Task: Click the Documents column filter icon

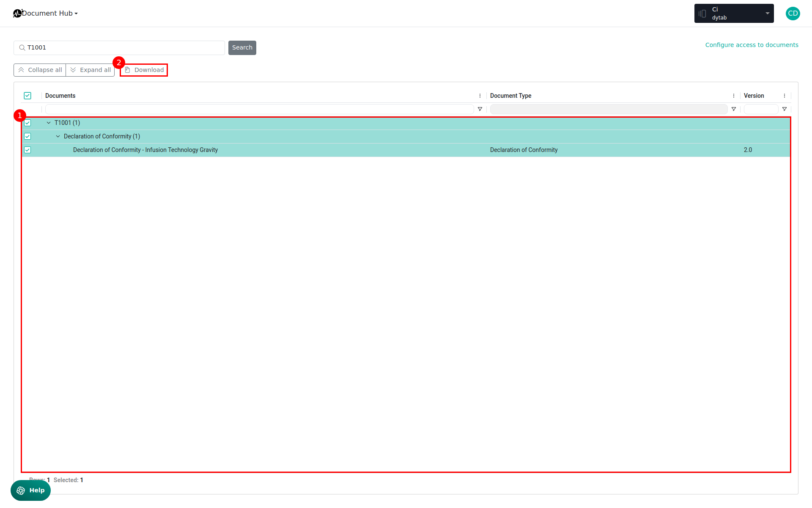Action: click(x=480, y=109)
